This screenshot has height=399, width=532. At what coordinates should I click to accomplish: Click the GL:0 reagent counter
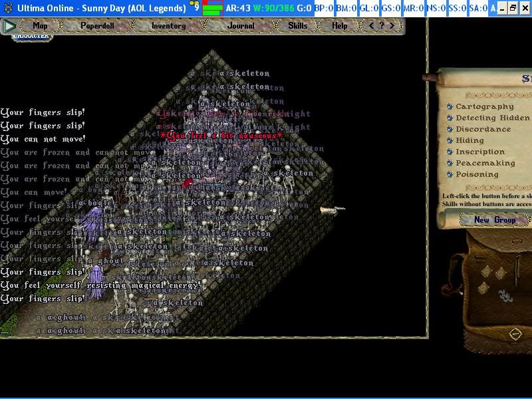pyautogui.click(x=369, y=8)
